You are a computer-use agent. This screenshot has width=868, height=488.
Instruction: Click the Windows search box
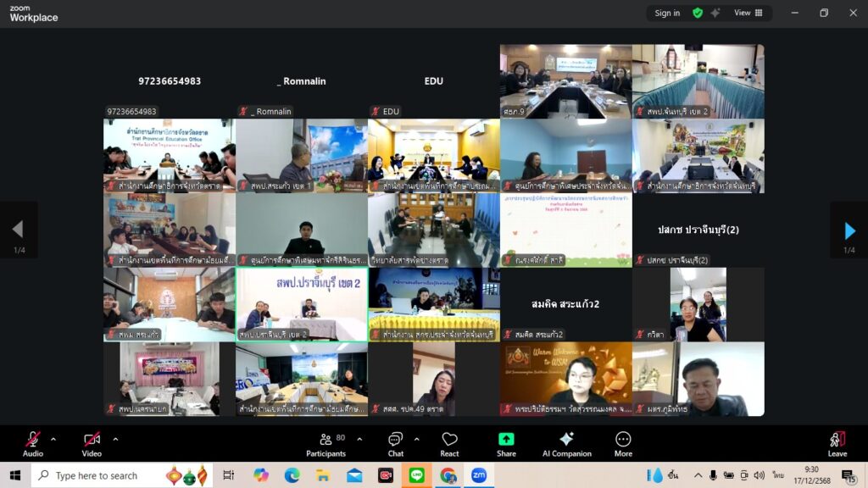(97, 475)
